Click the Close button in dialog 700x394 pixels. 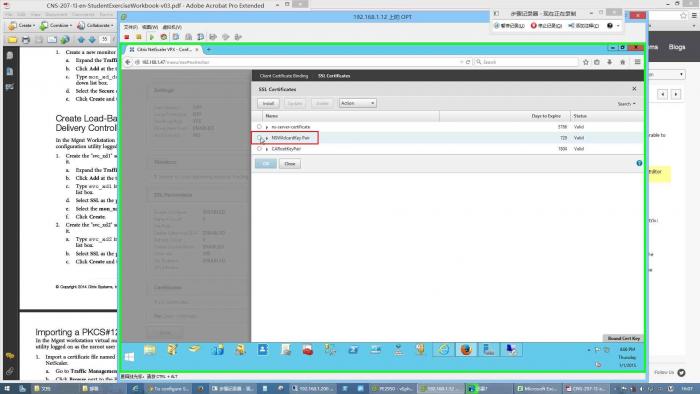click(x=290, y=164)
